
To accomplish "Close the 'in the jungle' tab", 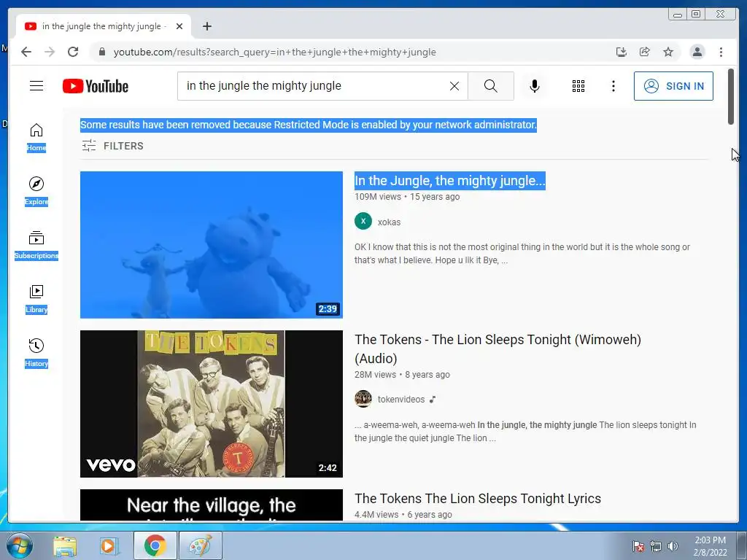I will pos(179,26).
